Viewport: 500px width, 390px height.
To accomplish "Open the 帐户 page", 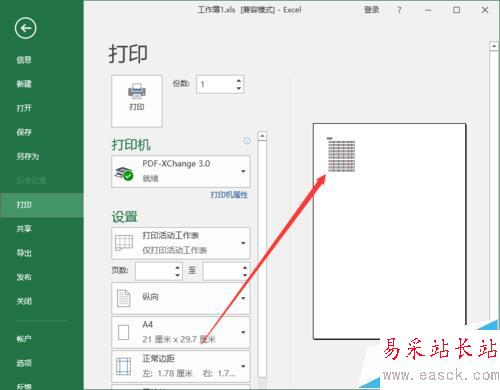I will click(x=24, y=339).
